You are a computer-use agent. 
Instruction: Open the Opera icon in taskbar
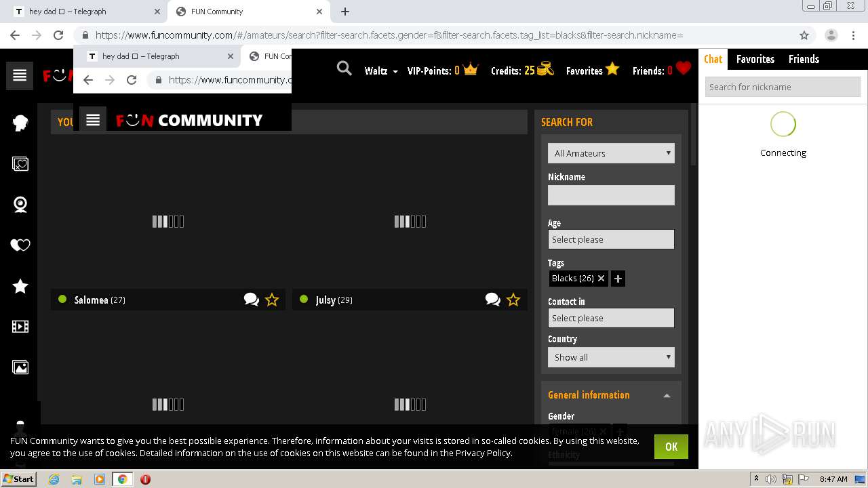click(x=145, y=479)
